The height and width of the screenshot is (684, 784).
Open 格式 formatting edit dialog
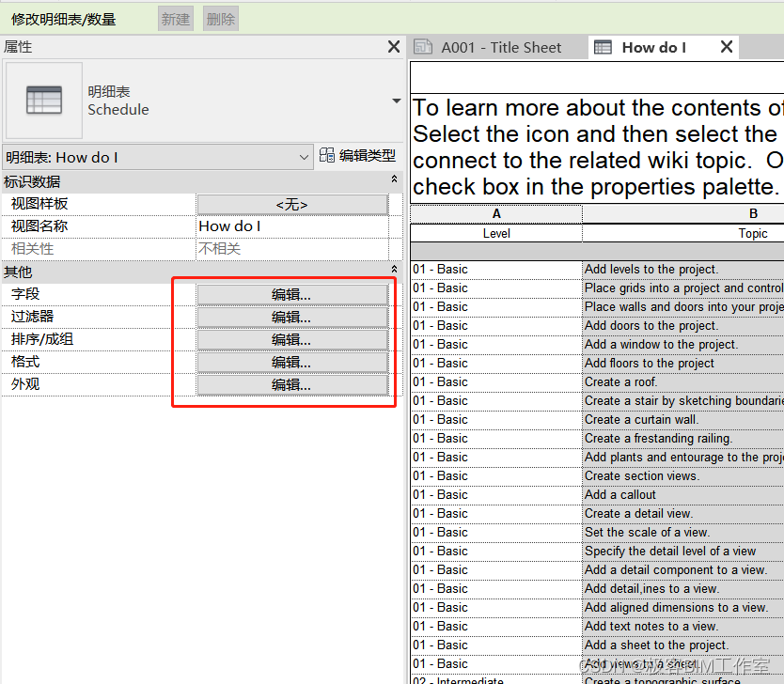292,363
